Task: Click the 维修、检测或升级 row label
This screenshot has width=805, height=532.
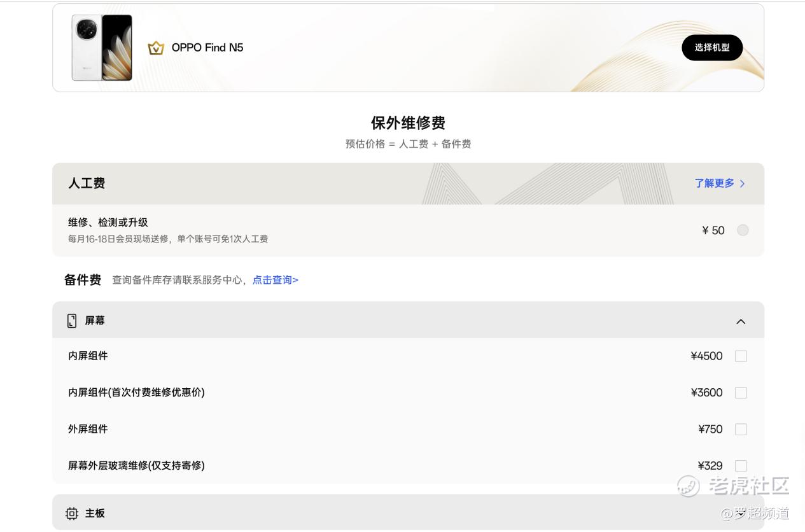Action: 108,223
